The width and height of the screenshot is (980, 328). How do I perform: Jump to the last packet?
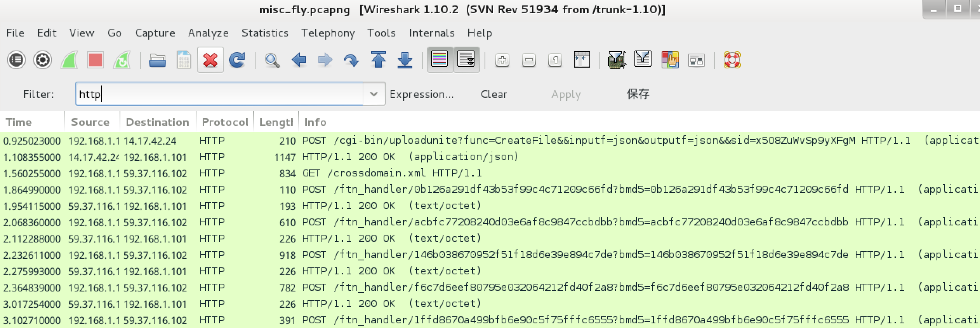click(405, 60)
